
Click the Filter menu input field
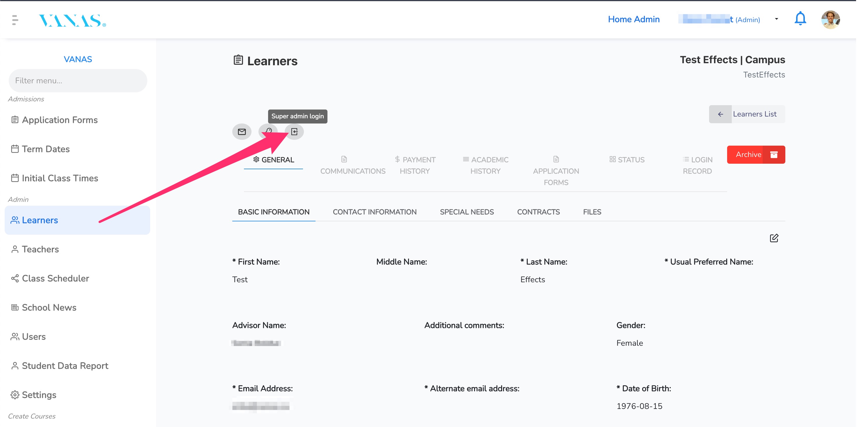(x=78, y=81)
